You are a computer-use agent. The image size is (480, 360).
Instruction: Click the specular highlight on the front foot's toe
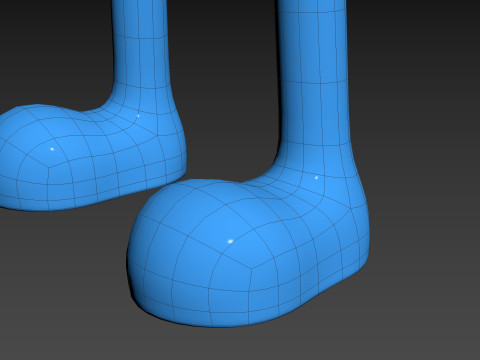pos(230,241)
